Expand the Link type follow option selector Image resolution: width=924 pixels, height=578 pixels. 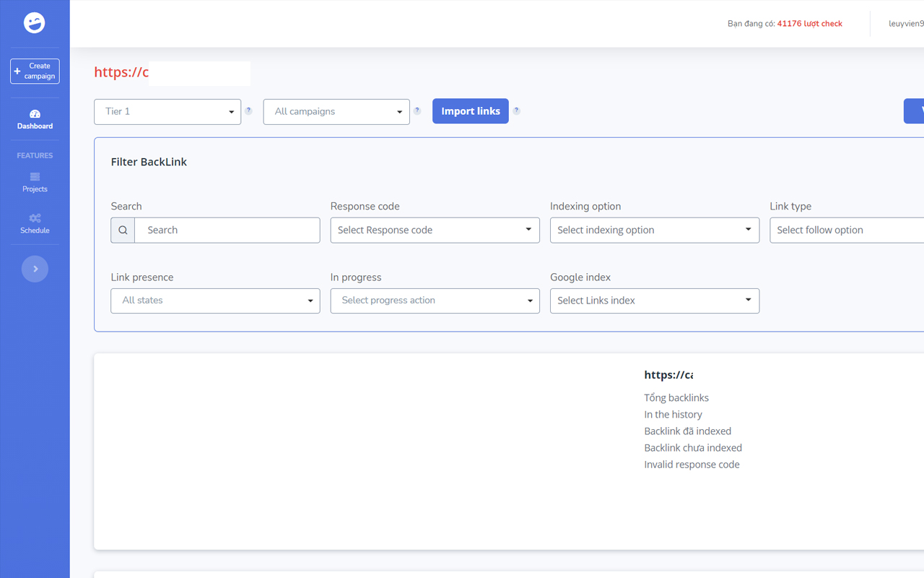point(852,230)
